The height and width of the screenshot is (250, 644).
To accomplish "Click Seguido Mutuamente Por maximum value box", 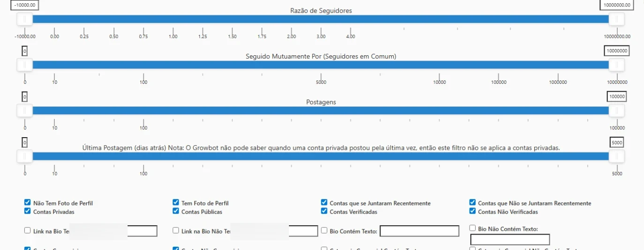I will coord(616,51).
